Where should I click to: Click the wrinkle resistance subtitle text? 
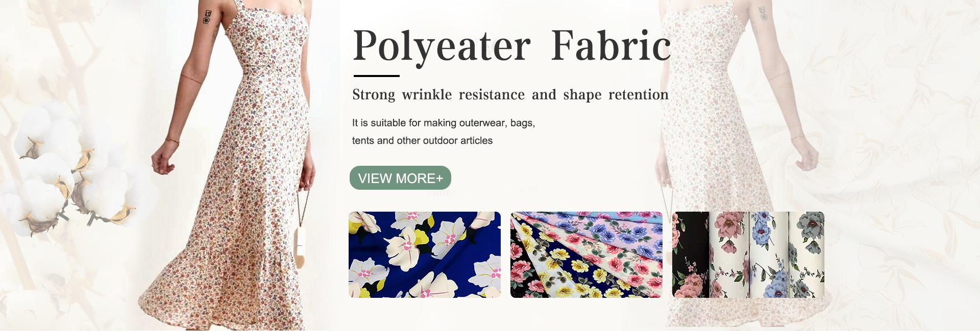pyautogui.click(x=510, y=95)
